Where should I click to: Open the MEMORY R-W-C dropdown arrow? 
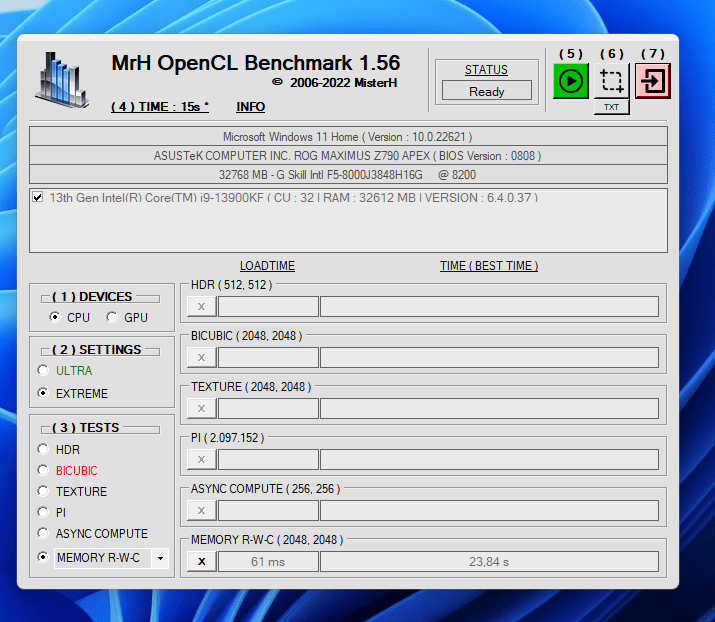(160, 558)
